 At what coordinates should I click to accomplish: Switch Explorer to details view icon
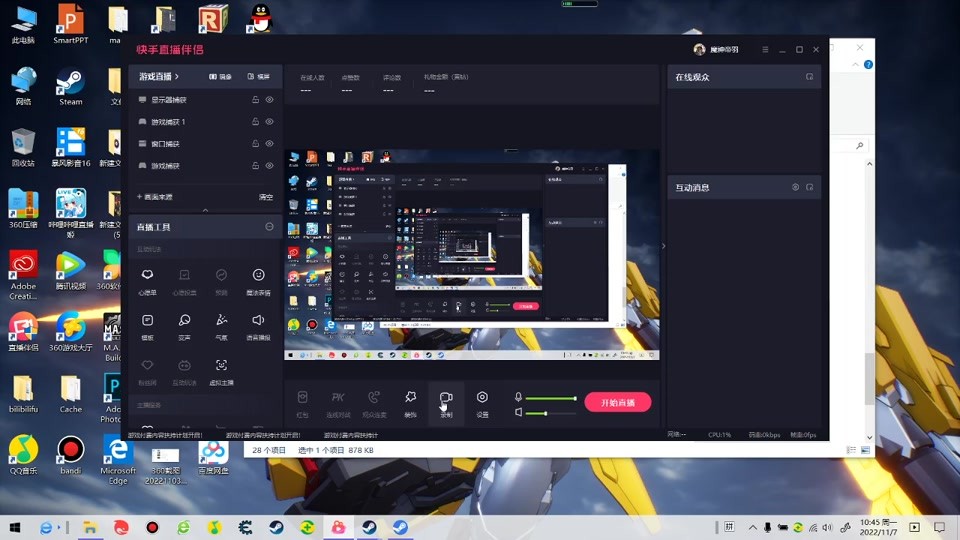tap(851, 450)
